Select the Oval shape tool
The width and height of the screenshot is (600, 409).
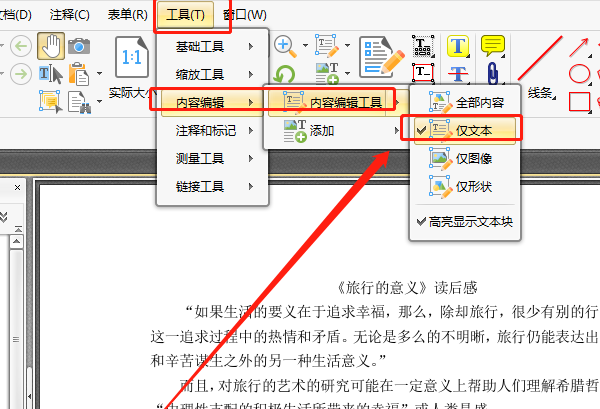coord(579,73)
